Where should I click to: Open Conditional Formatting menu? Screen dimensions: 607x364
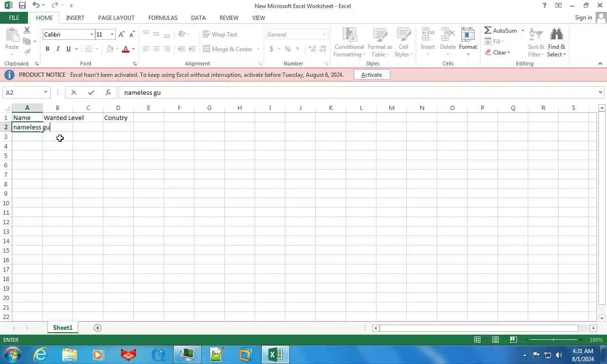349,42
